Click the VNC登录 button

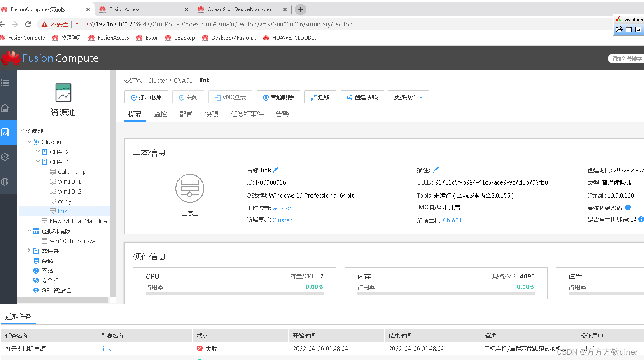pyautogui.click(x=230, y=97)
